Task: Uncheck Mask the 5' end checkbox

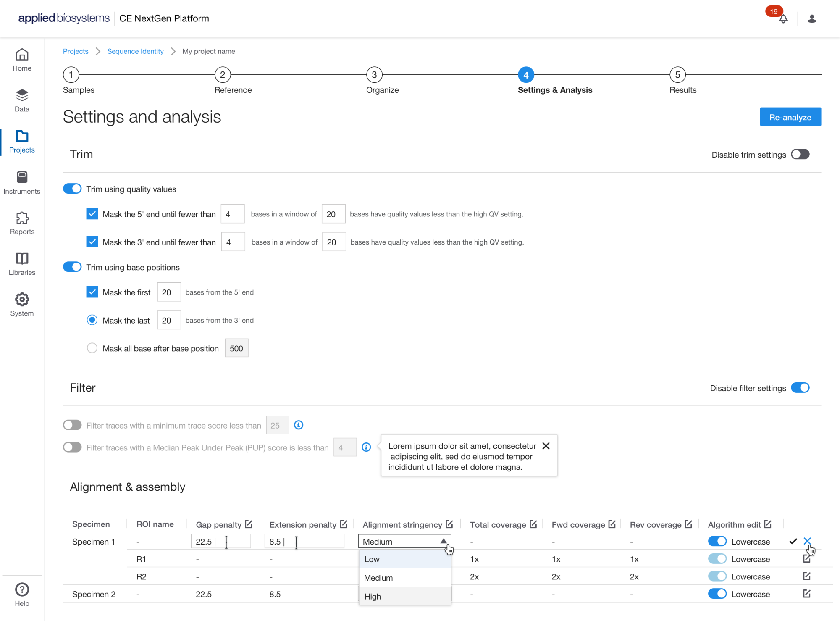Action: [x=92, y=214]
